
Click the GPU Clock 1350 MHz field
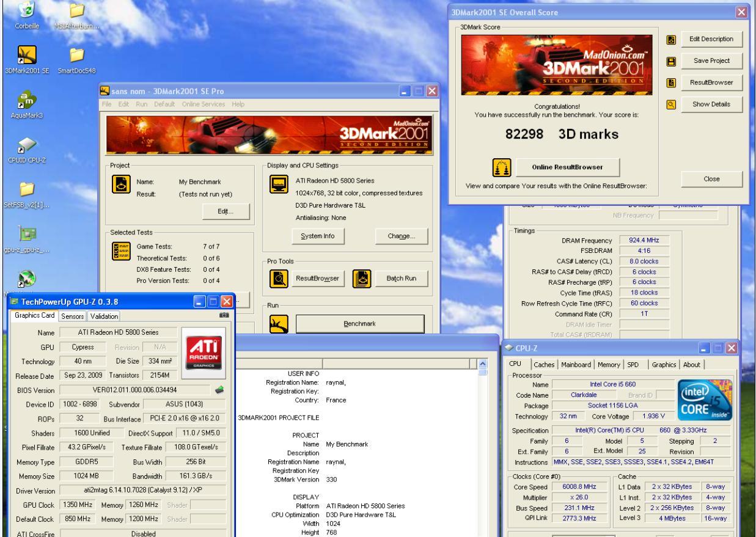point(77,505)
